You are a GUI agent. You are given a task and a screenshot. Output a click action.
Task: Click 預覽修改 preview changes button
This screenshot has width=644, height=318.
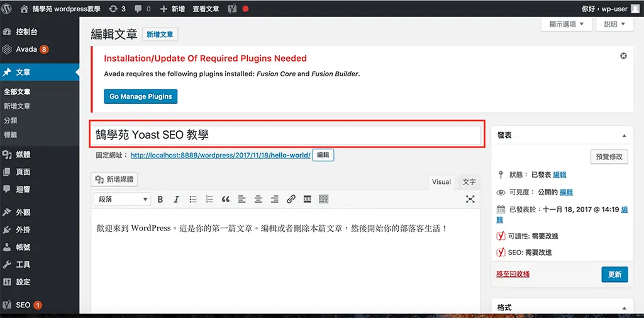coord(609,157)
